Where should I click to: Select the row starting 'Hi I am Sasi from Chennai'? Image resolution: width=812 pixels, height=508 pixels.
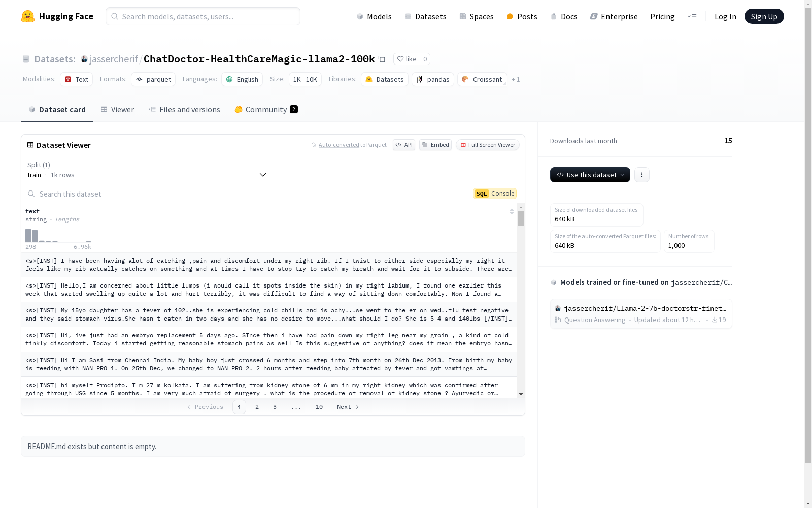[269, 364]
